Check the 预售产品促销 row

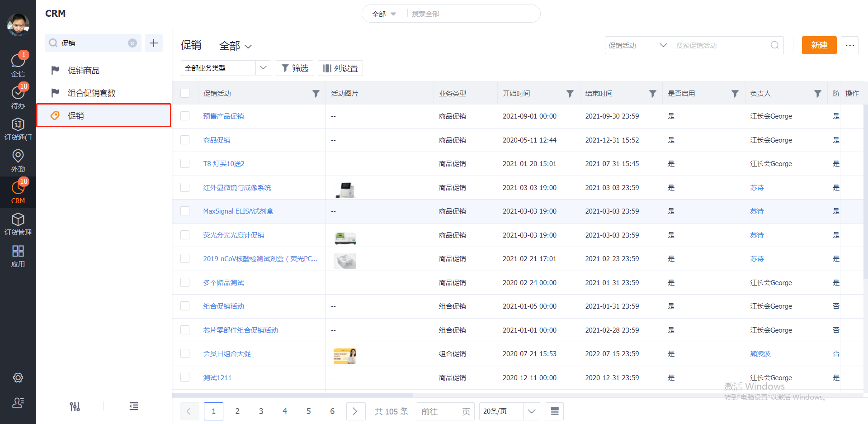pos(185,116)
